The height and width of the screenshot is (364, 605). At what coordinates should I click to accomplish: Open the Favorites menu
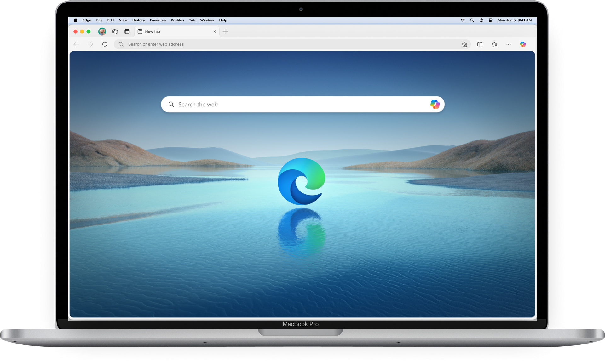point(158,20)
